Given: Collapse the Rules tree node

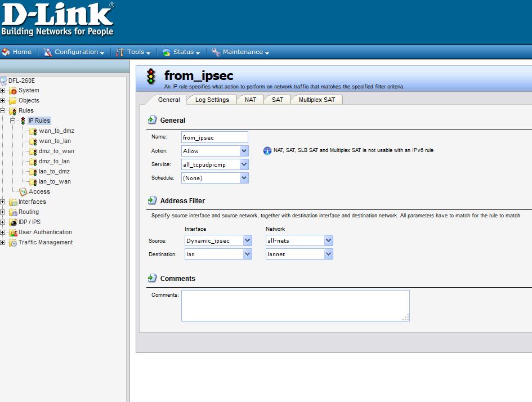Looking at the screenshot, I should [x=3, y=111].
